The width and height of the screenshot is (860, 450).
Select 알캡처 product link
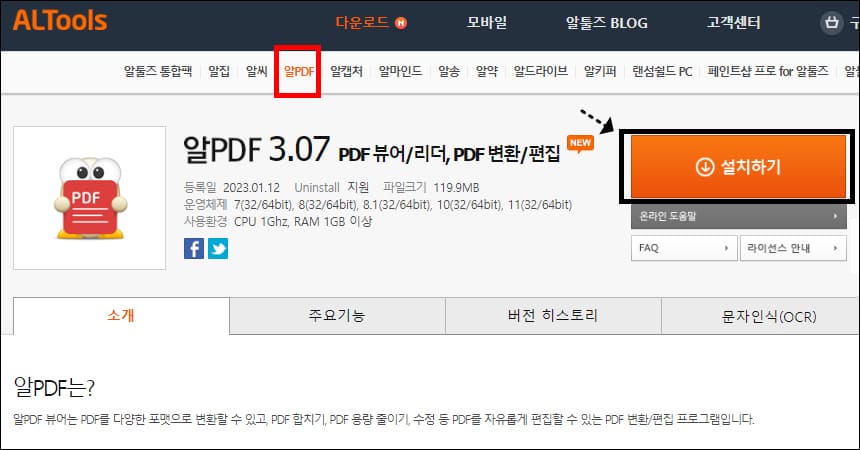coord(347,71)
